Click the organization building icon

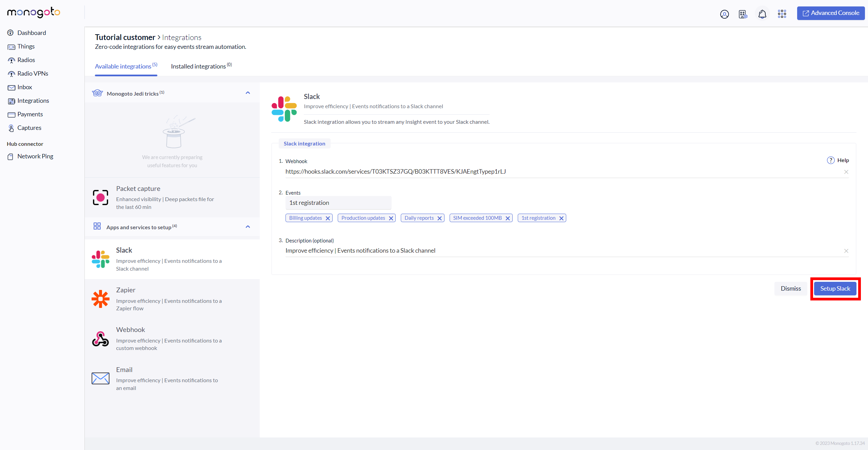(x=743, y=14)
